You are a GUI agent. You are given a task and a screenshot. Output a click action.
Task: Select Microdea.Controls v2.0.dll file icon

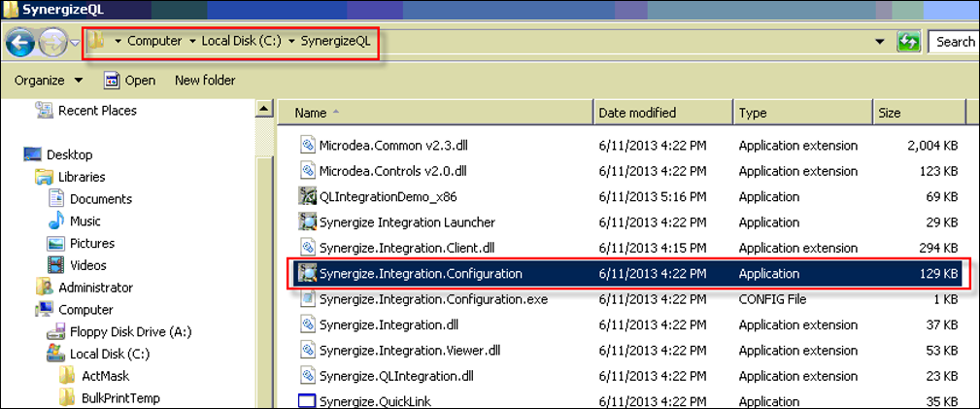pos(307,171)
